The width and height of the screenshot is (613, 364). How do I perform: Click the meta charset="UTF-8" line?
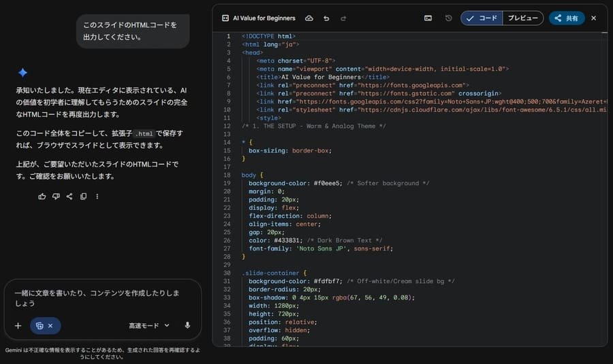click(x=296, y=61)
